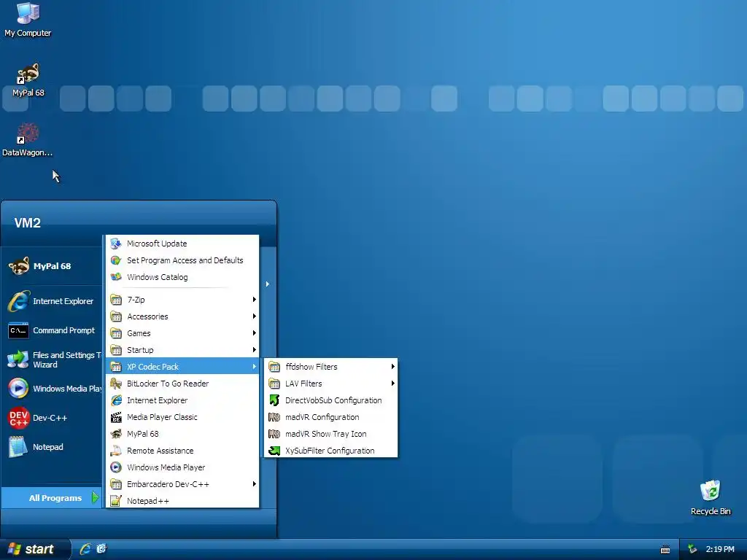Click the pinned Internet Explorer icon in Start menu

point(18,301)
